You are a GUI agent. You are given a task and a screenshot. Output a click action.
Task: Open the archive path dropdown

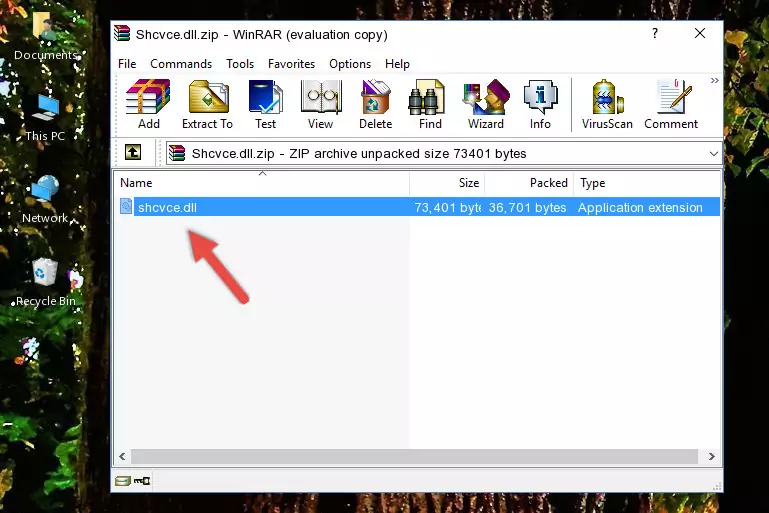pyautogui.click(x=714, y=154)
